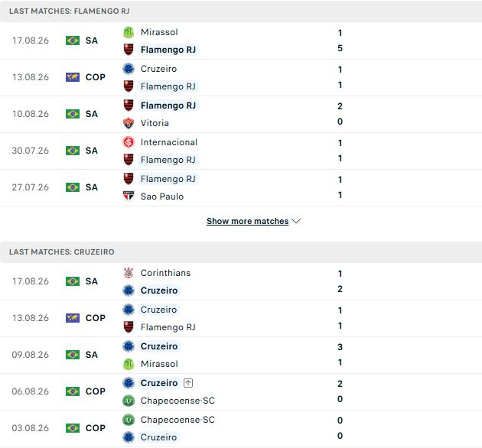Click Brazil flag in 17.08.26 Mirassol row
Image resolution: width=482 pixels, height=448 pixels.
(x=73, y=41)
